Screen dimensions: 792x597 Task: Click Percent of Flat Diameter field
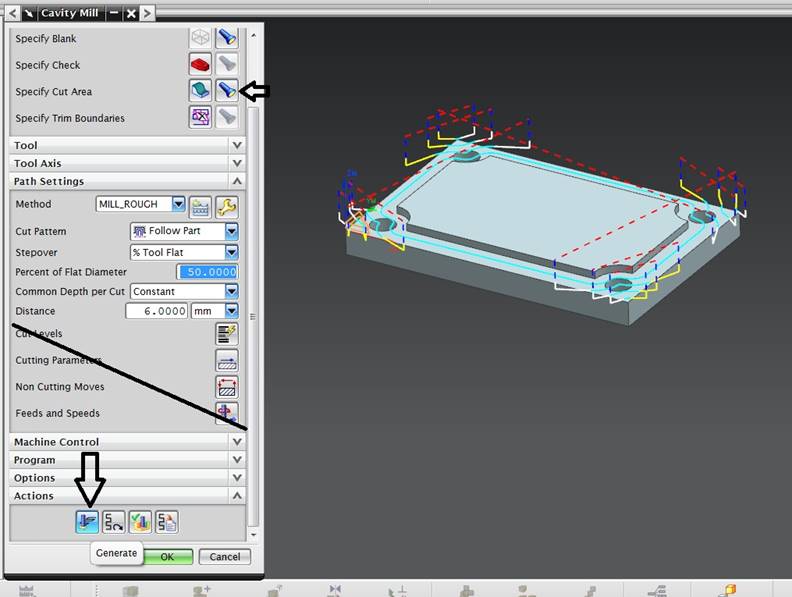pyautogui.click(x=208, y=272)
